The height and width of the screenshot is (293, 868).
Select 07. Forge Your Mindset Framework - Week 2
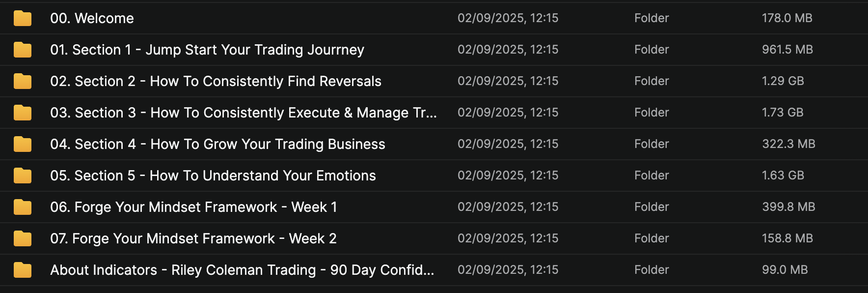(x=193, y=239)
